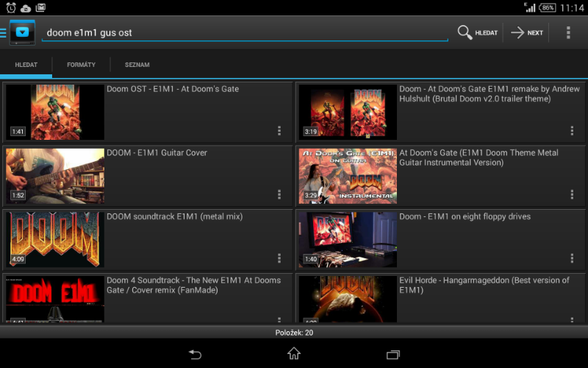This screenshot has height=368, width=588.
Task: Open options for DOOM soundtrack metal mix
Action: (279, 258)
